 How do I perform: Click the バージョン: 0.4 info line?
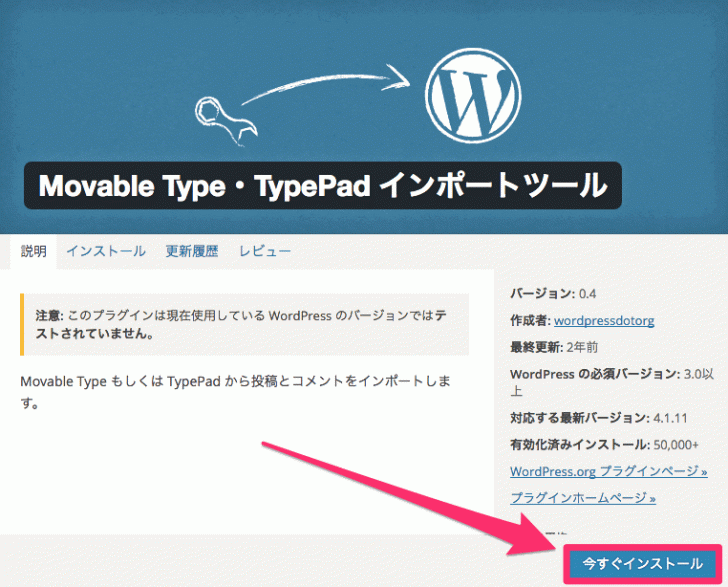[553, 294]
